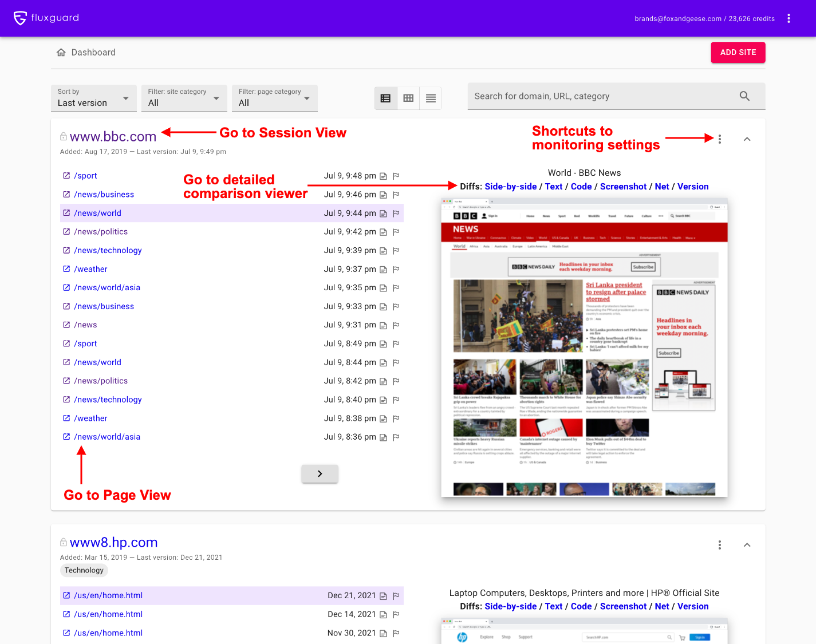Viewport: 816px width, 644px height.
Task: Click the fluxguard shield logo
Action: 20,18
